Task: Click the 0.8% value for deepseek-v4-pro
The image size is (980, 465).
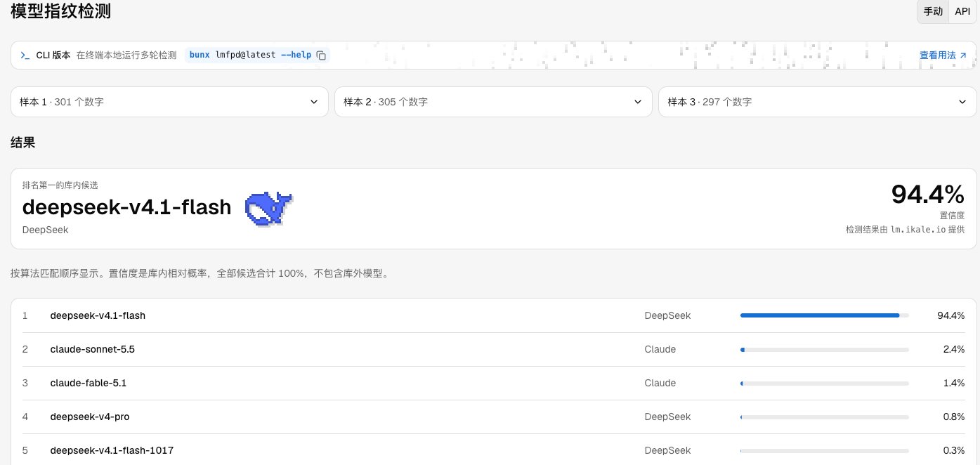Action: (x=954, y=417)
